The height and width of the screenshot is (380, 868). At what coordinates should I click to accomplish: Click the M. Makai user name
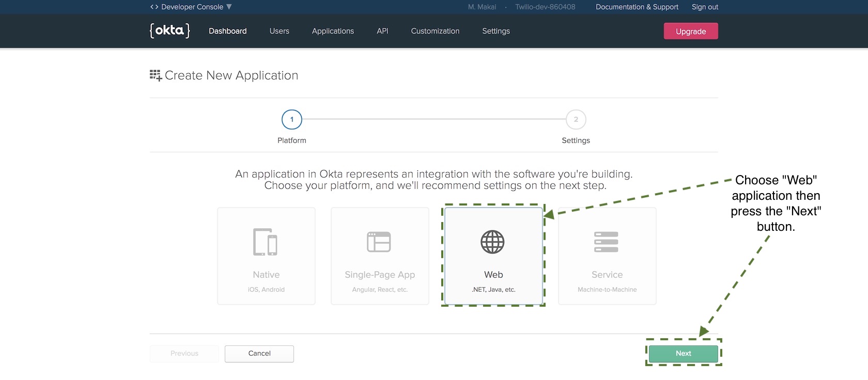482,7
